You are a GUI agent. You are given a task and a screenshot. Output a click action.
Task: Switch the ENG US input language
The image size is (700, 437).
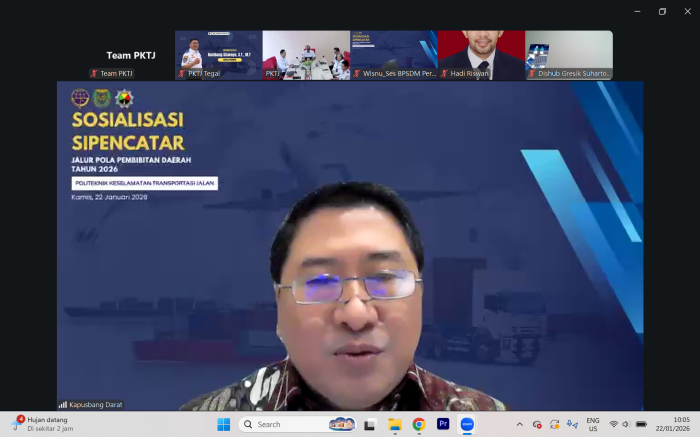pyautogui.click(x=593, y=424)
